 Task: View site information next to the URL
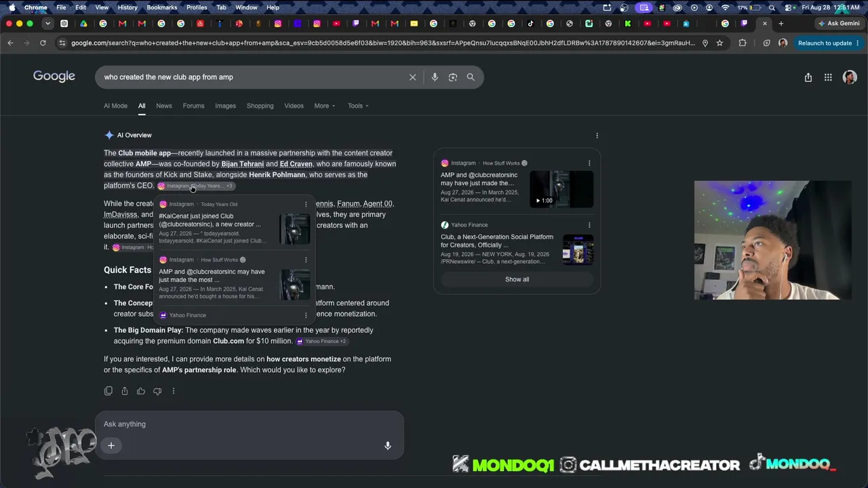coord(62,43)
